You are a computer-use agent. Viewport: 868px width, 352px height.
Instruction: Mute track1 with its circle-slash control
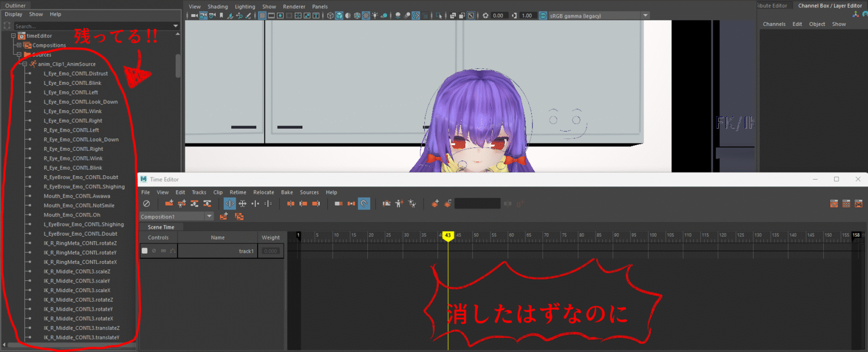tap(154, 251)
